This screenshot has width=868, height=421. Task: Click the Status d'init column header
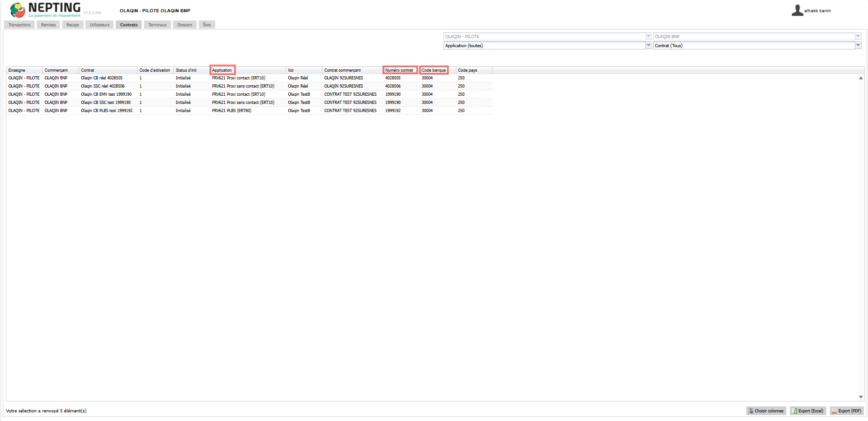[192, 70]
